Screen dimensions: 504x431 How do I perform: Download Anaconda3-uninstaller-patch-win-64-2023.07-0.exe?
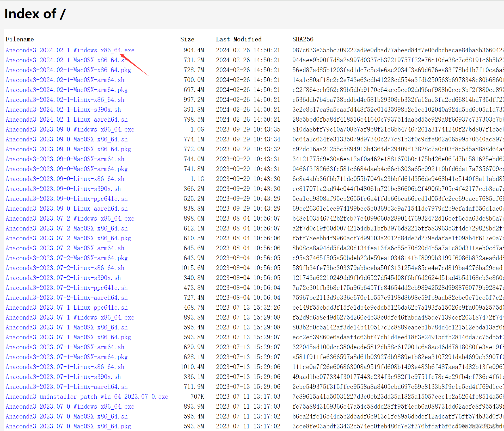click(x=87, y=397)
